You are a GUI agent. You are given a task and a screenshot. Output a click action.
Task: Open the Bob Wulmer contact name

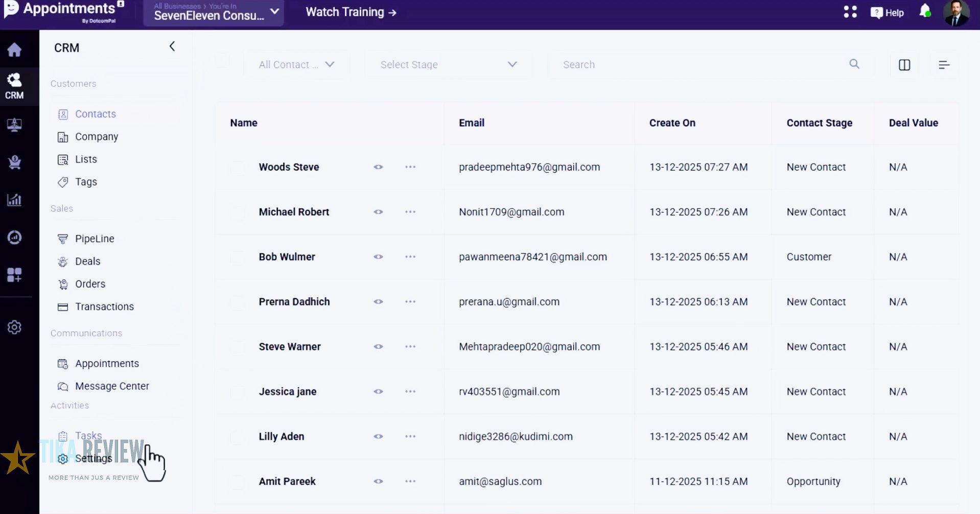coord(287,257)
